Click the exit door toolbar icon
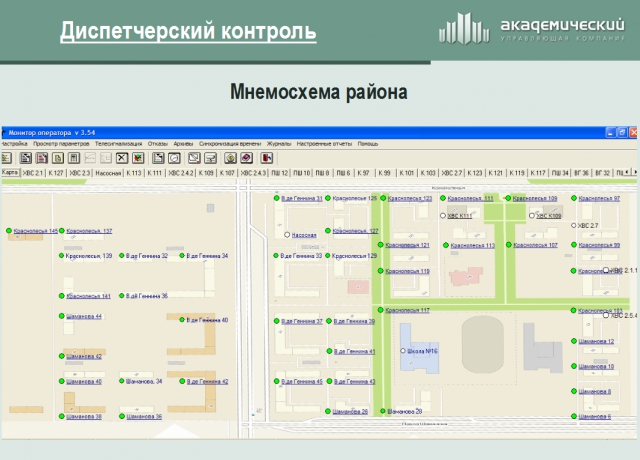Image resolution: width=640 pixels, height=460 pixels. [267, 158]
